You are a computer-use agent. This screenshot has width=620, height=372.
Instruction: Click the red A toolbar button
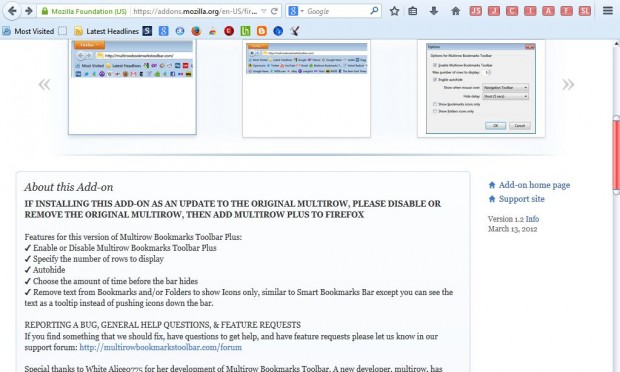(x=548, y=11)
